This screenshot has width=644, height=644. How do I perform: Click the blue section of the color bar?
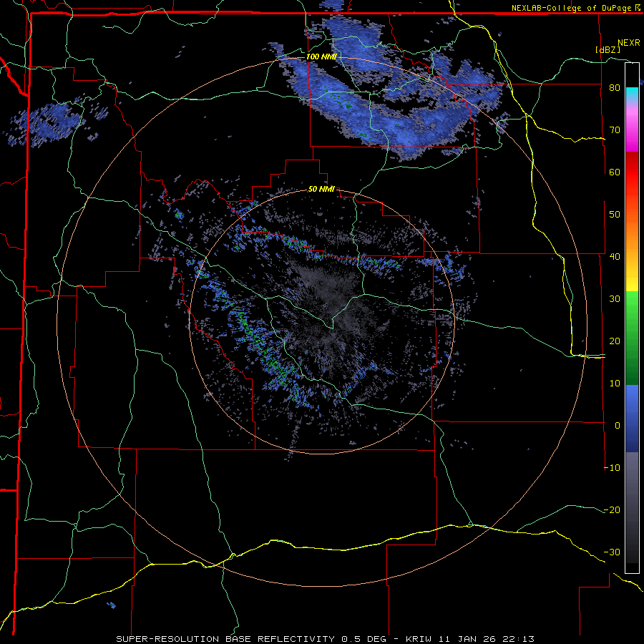point(632,419)
